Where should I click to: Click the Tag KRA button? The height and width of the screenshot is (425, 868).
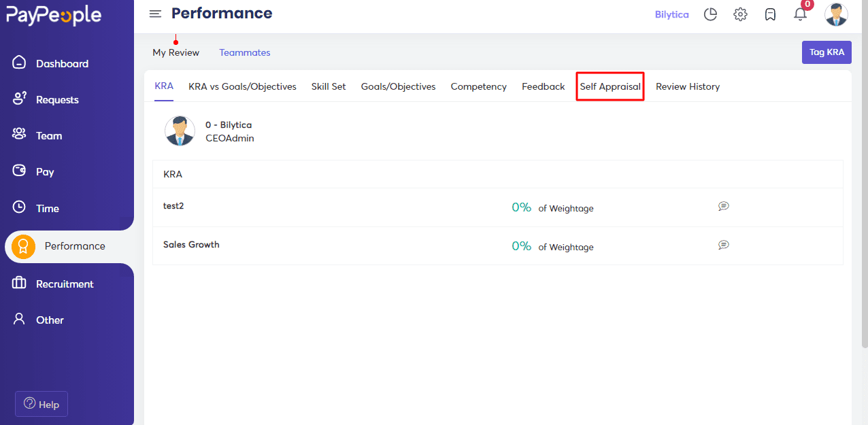point(827,52)
